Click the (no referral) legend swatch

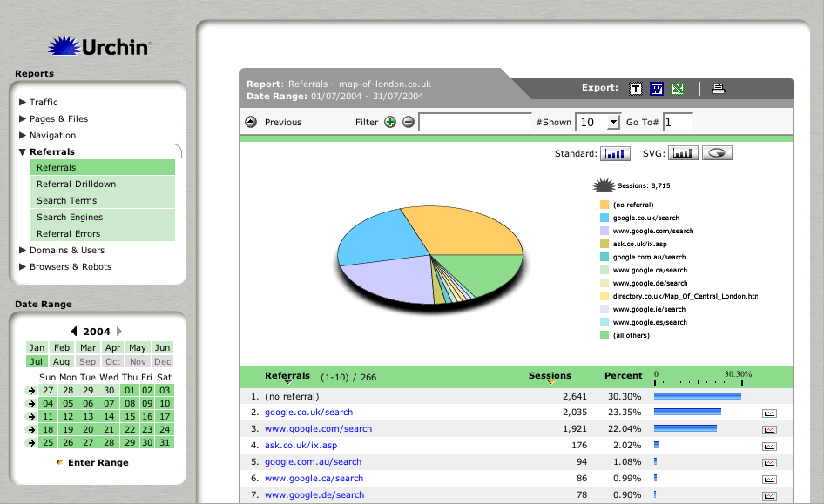pos(604,205)
